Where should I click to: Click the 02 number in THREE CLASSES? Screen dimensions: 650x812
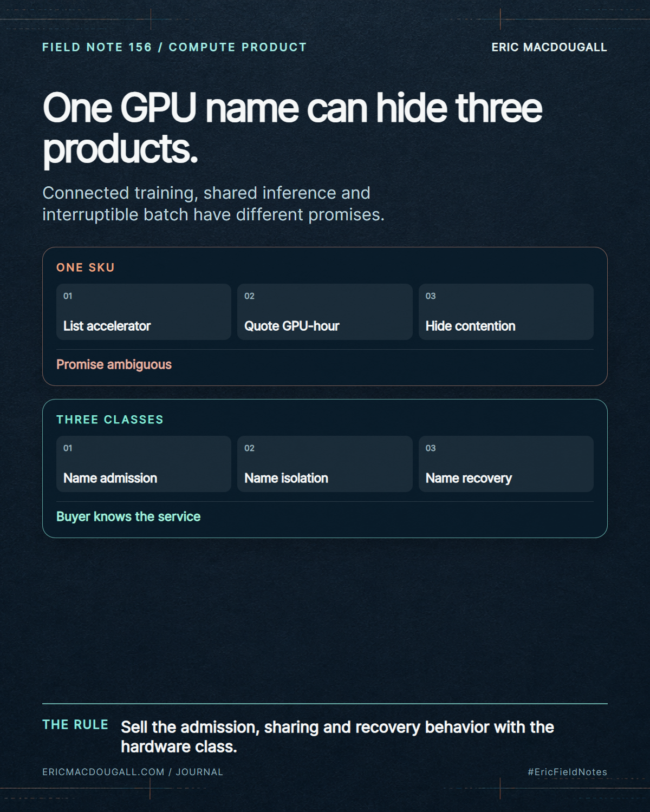click(x=249, y=448)
